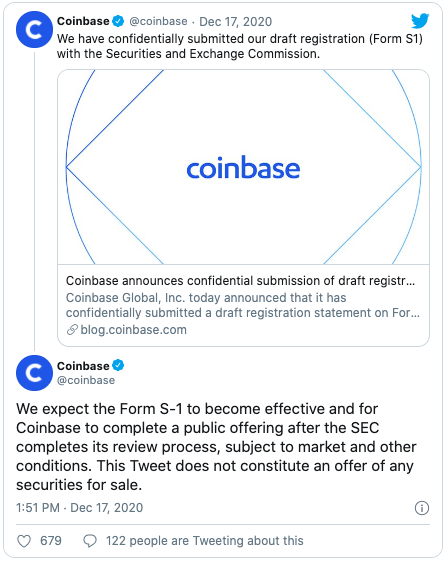Click the verified badge on second tweet
The height and width of the screenshot is (562, 446).
[x=118, y=366]
